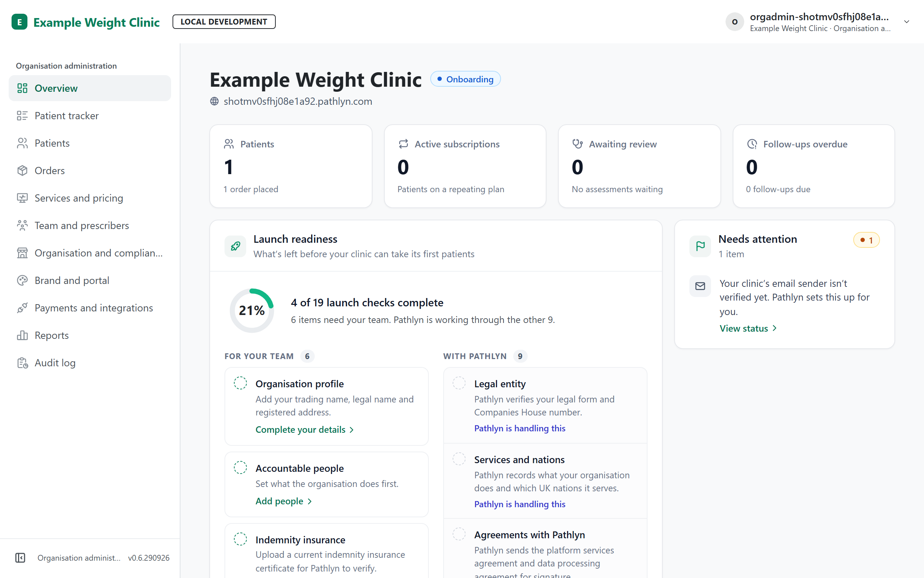This screenshot has width=924, height=578.
Task: Open the Patient tracker menu item
Action: point(90,116)
